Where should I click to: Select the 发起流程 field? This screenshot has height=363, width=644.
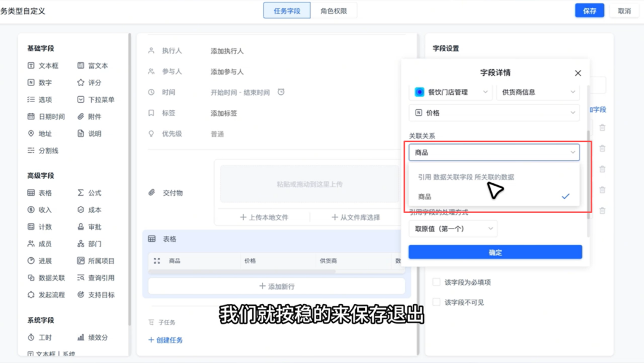(x=47, y=295)
